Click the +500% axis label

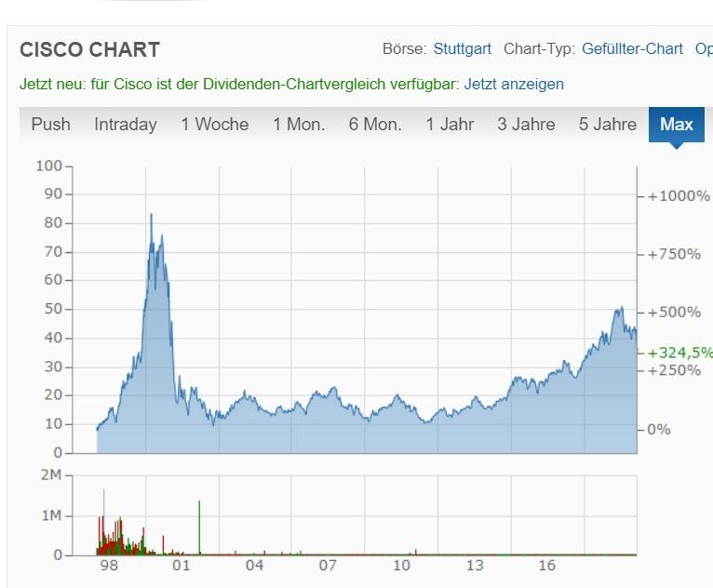coord(674,313)
